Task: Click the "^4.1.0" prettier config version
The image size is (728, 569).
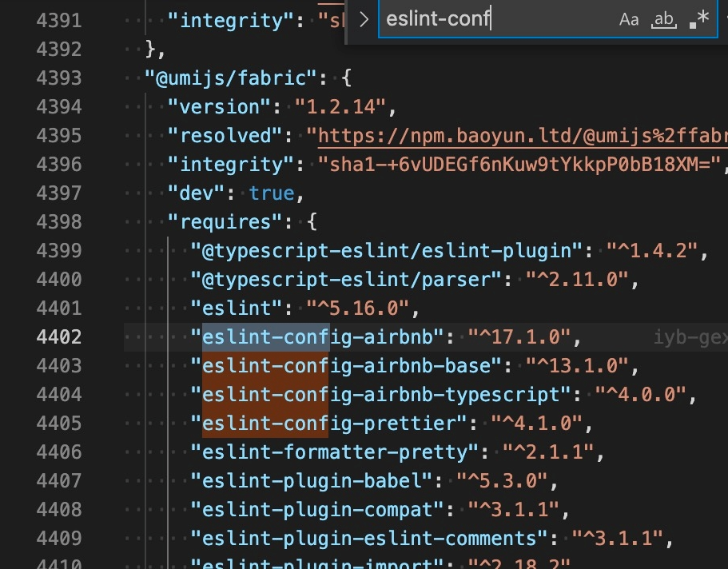Action: click(536, 423)
